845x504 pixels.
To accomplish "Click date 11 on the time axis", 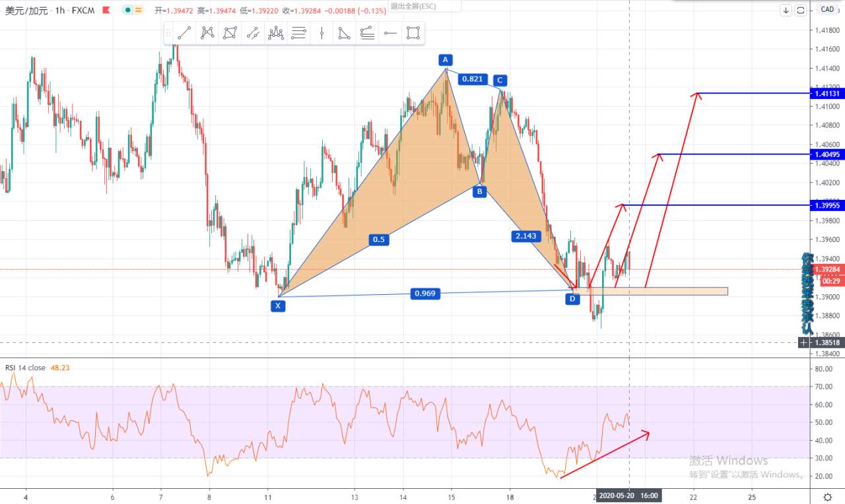I will pyautogui.click(x=267, y=496).
